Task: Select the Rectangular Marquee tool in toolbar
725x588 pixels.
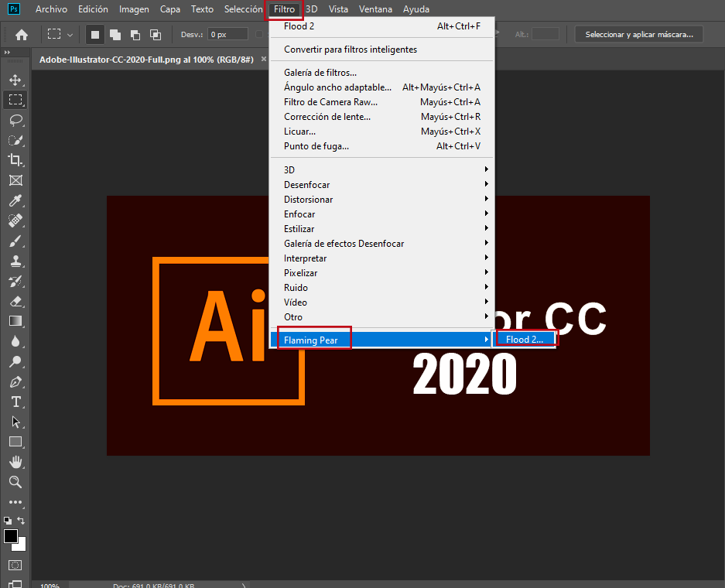Action: 15,100
